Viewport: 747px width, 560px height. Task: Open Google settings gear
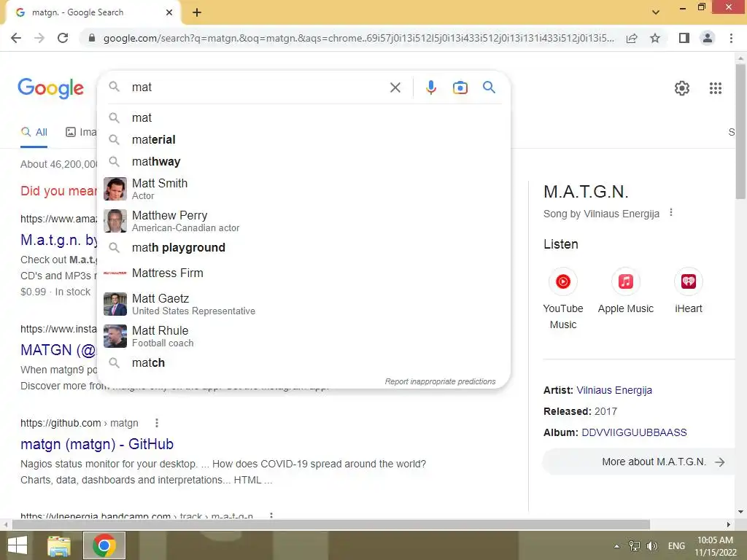pyautogui.click(x=682, y=88)
